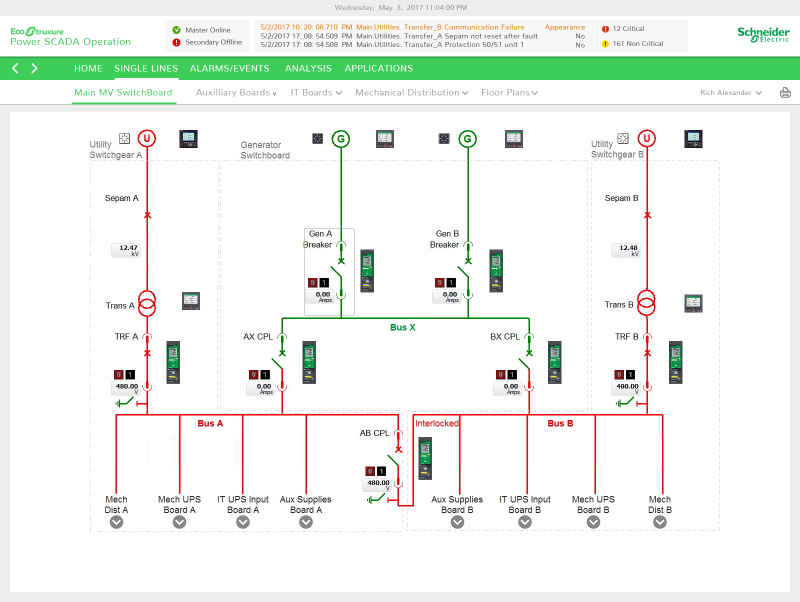Image resolution: width=800 pixels, height=602 pixels.
Task: Select the Main MV SwitchBoard tab
Action: point(123,93)
